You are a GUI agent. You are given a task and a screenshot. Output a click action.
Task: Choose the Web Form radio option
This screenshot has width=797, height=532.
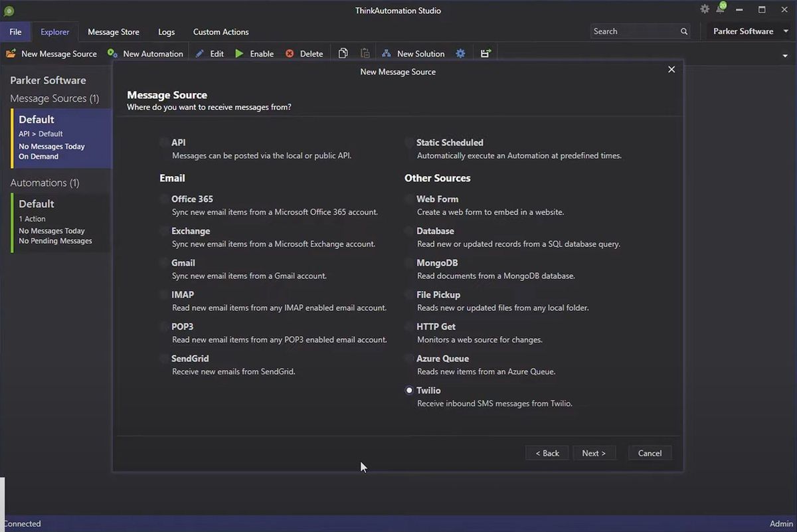[x=409, y=199]
